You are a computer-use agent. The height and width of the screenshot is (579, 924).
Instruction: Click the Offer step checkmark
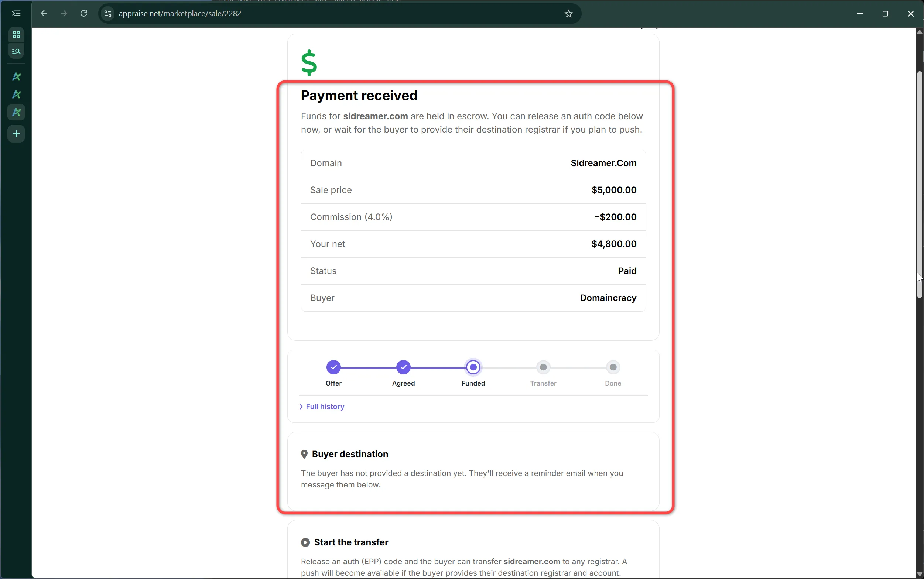333,367
